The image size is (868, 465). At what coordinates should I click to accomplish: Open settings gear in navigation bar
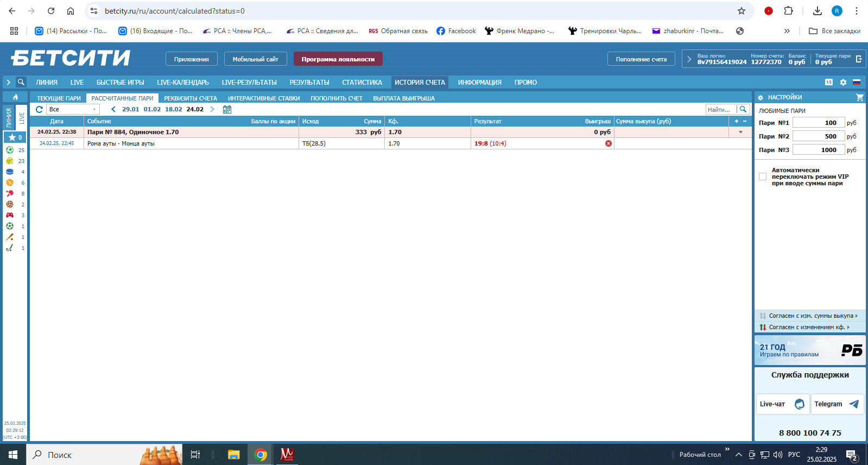point(843,83)
